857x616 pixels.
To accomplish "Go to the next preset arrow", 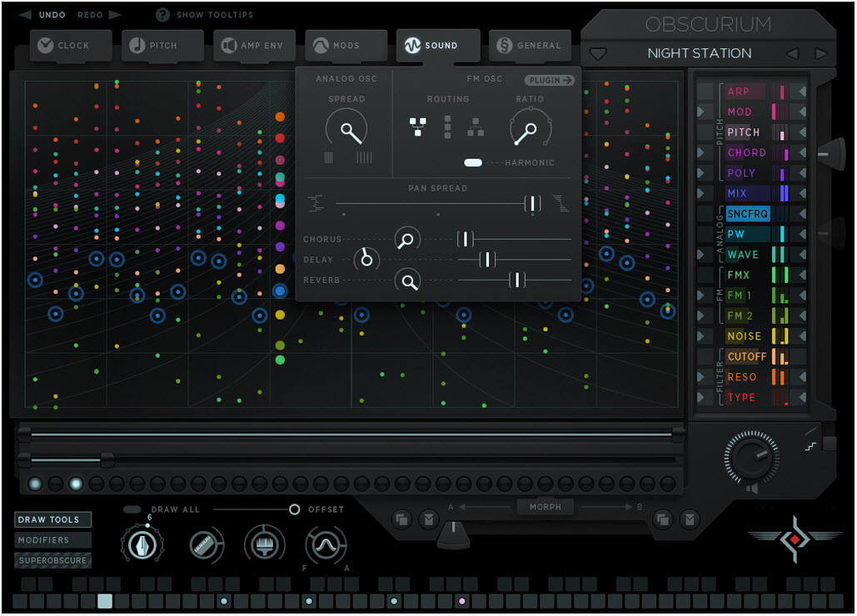I will tap(820, 53).
